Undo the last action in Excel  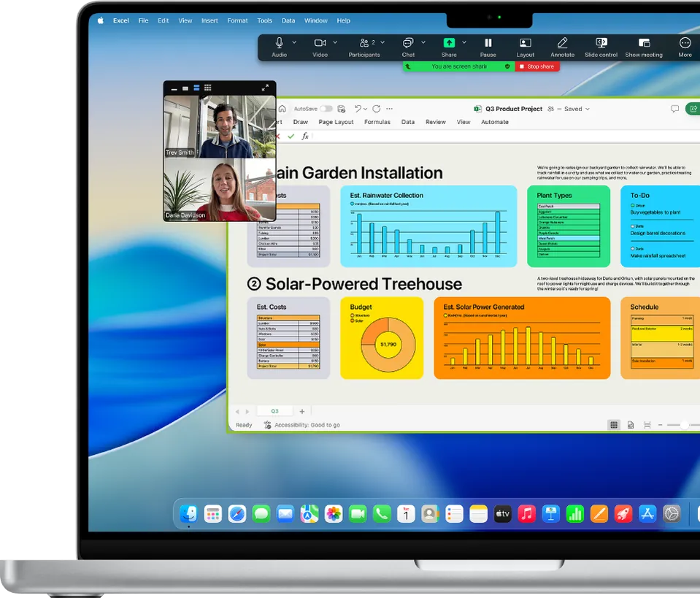pos(358,109)
